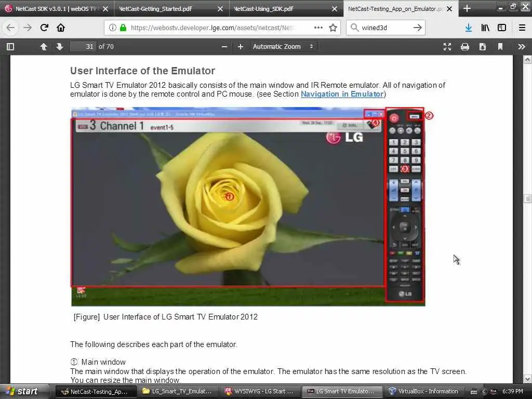The width and height of the screenshot is (532, 399).
Task: Open a new browser tab
Action: click(467, 8)
